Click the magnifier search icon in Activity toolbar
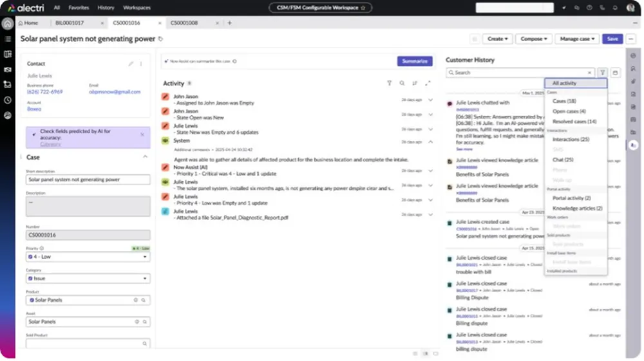This screenshot has height=361, width=644. point(402,83)
